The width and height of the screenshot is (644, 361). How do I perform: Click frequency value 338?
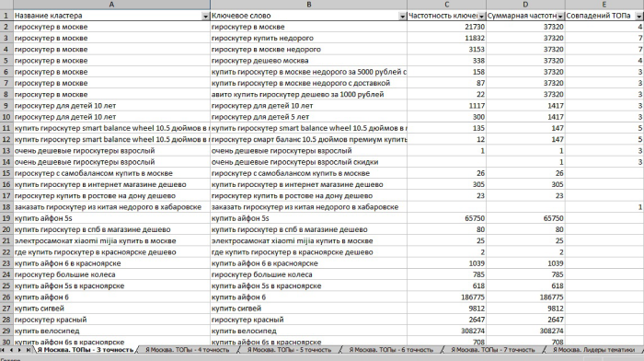tap(446, 61)
